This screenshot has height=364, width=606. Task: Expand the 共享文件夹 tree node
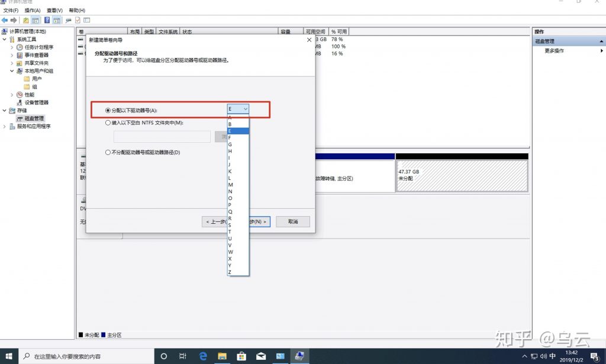pos(12,63)
